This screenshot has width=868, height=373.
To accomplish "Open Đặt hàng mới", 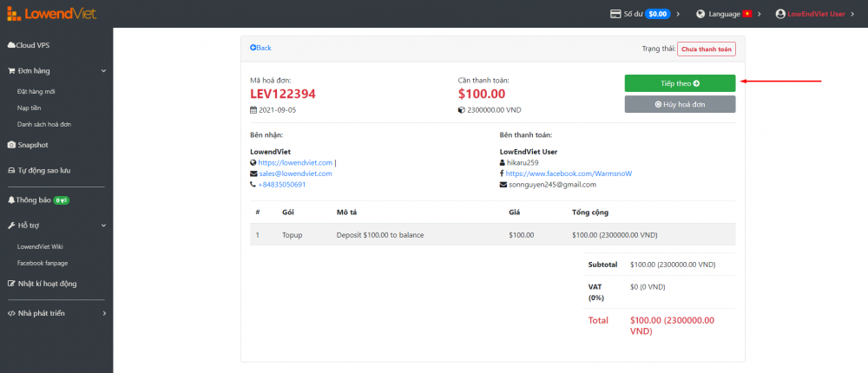I will 36,91.
